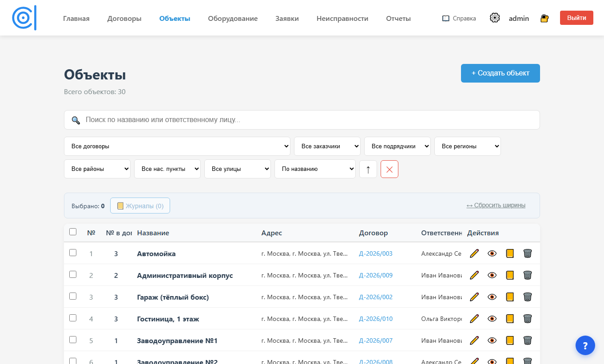Check the Автомойка row checkbox

pos(73,253)
